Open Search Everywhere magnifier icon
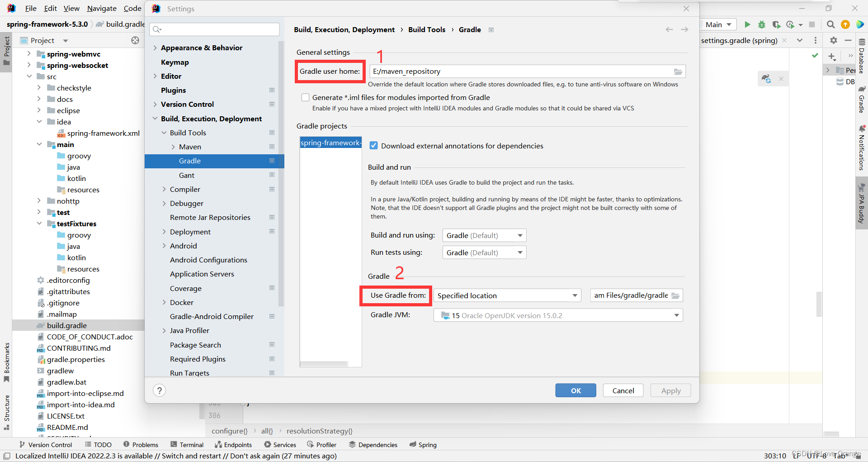Image resolution: width=868 pixels, height=462 pixels. (831, 24)
